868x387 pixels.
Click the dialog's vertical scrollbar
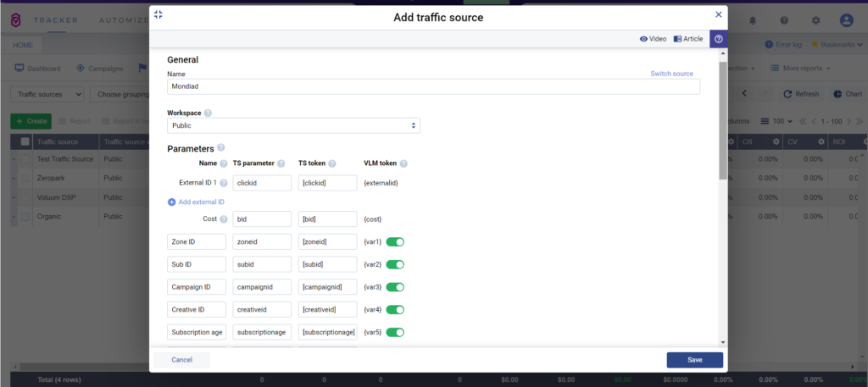tap(722, 119)
